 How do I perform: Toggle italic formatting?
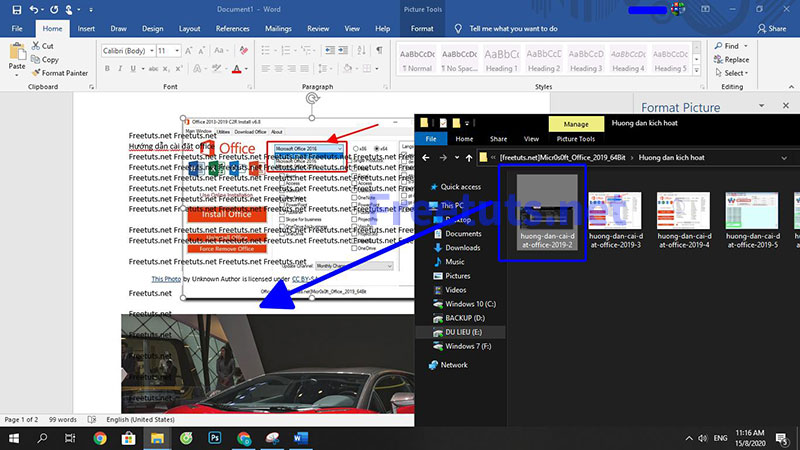click(x=120, y=68)
